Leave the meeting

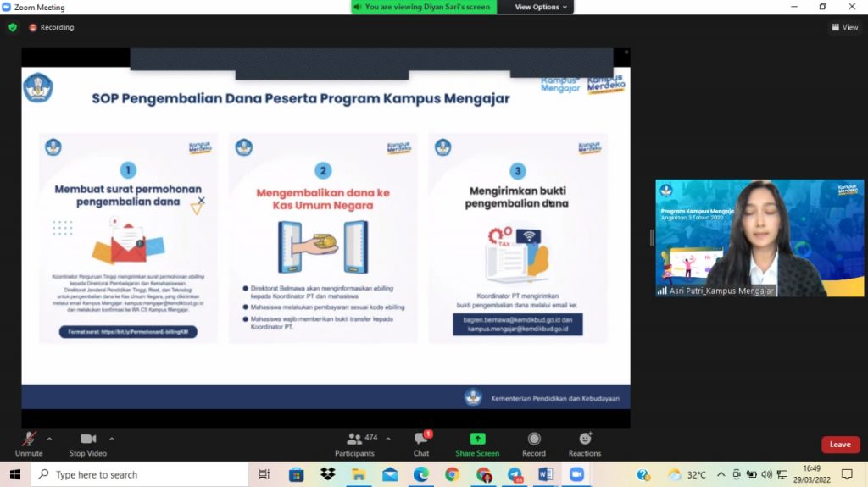839,445
